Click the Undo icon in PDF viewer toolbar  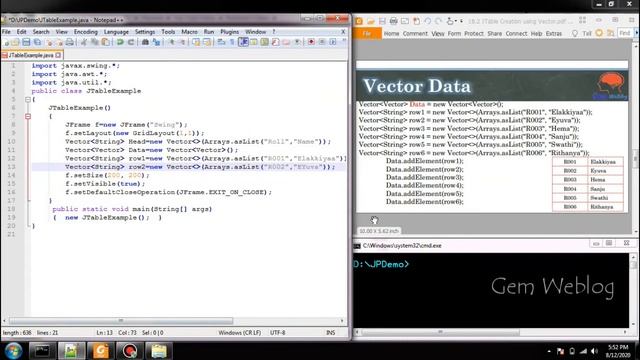[427, 21]
